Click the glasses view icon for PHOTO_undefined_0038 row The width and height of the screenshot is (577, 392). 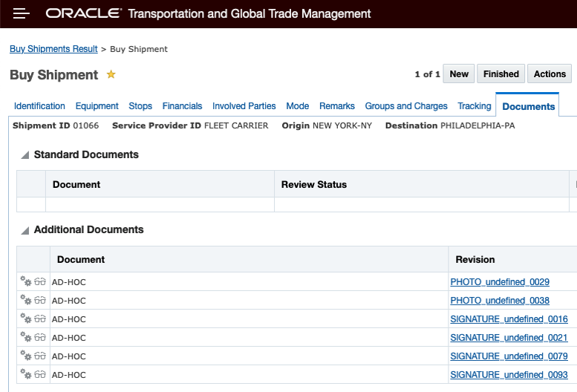[x=40, y=301]
